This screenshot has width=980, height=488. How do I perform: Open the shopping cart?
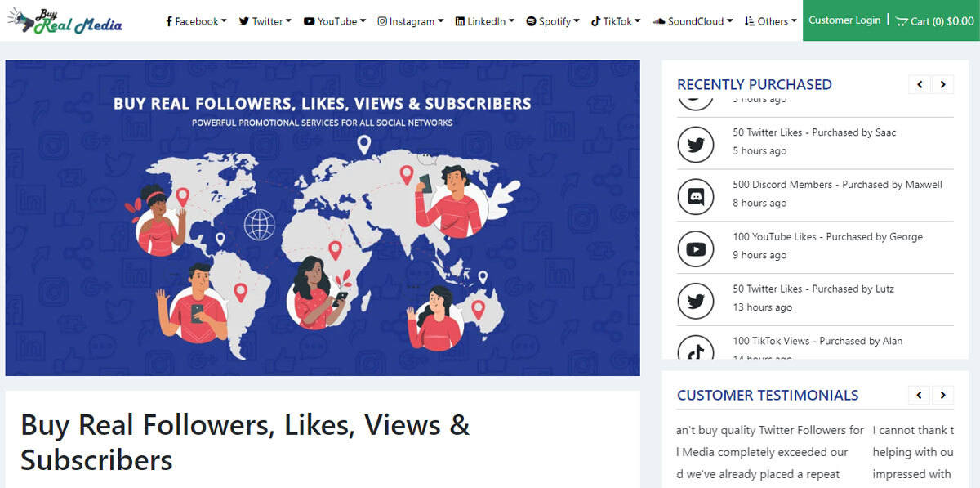click(x=934, y=21)
